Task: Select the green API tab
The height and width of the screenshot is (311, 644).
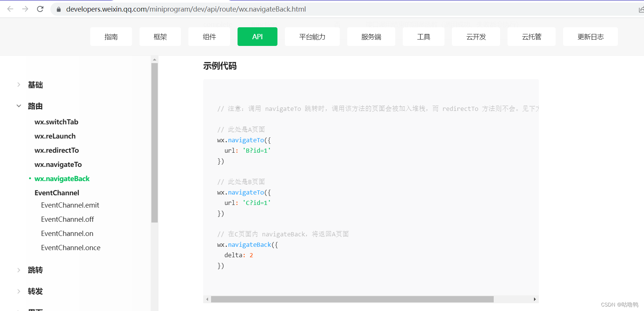Action: pyautogui.click(x=257, y=37)
